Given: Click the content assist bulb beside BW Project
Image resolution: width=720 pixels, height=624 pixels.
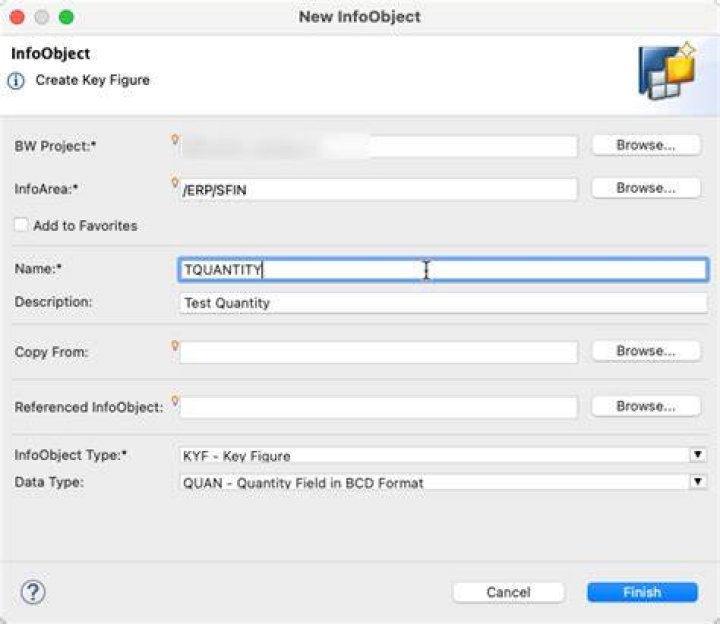Looking at the screenshot, I should [x=175, y=139].
